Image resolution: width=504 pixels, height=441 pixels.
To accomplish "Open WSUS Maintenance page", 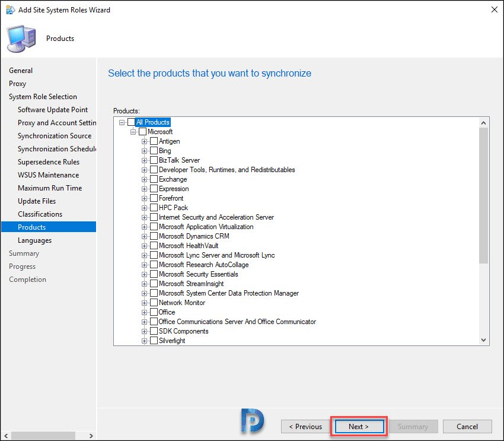I will (x=48, y=175).
